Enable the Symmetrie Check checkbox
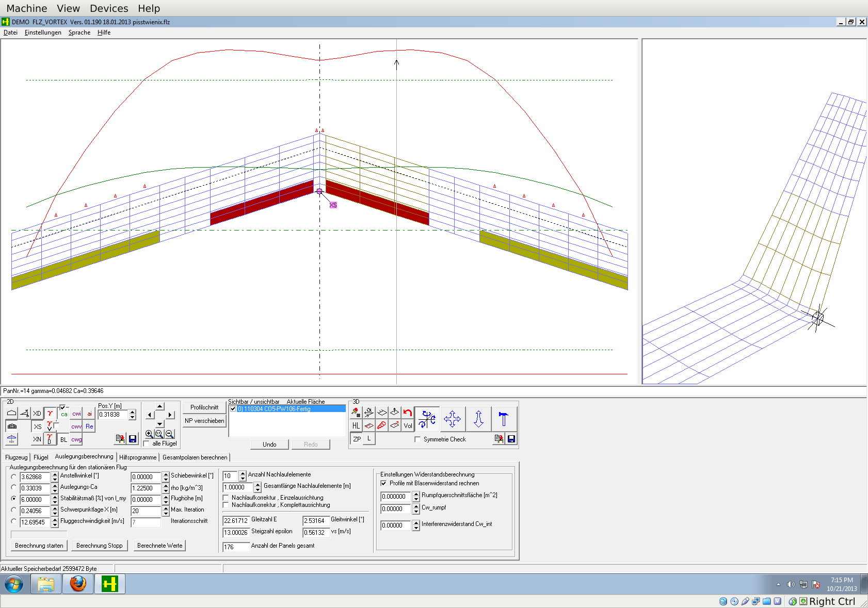The image size is (868, 608). point(417,439)
